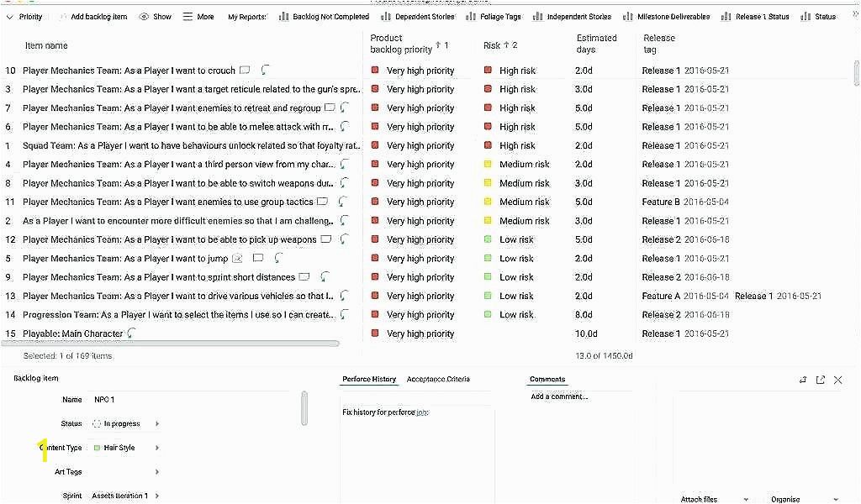Click curved link icon on drive various vehicles row
The width and height of the screenshot is (861, 504).
click(344, 296)
